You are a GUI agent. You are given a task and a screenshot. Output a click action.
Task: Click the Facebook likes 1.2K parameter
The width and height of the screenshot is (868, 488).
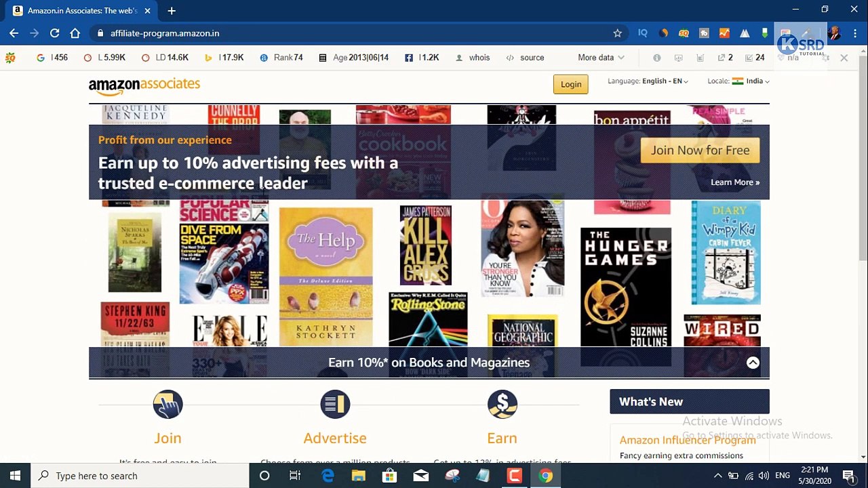422,58
